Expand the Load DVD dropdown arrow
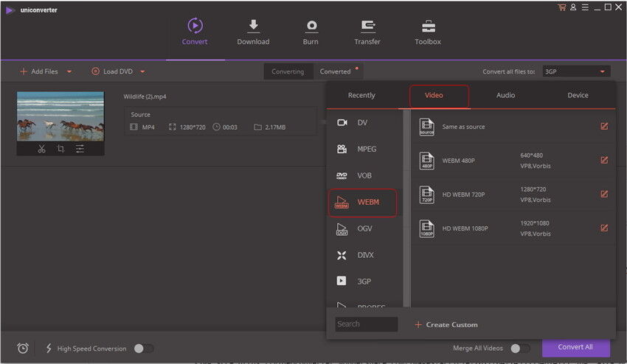The width and height of the screenshot is (627, 364). [x=143, y=71]
